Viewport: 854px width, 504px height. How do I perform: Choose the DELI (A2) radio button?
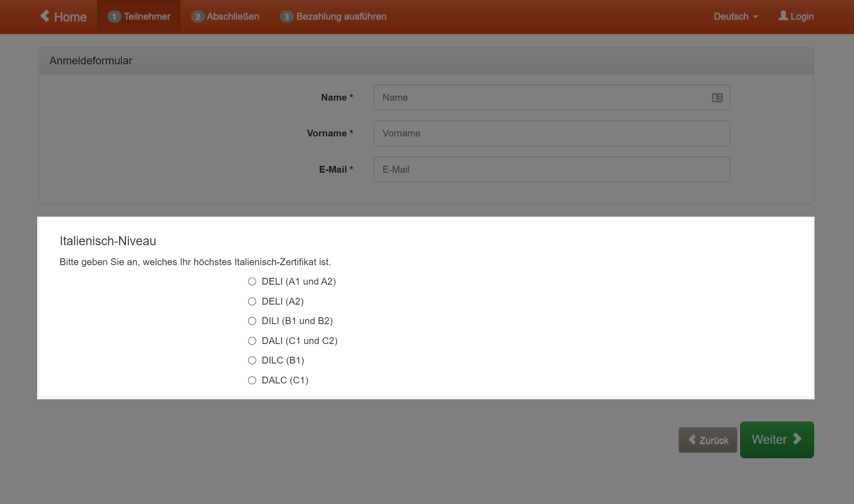[x=252, y=301]
